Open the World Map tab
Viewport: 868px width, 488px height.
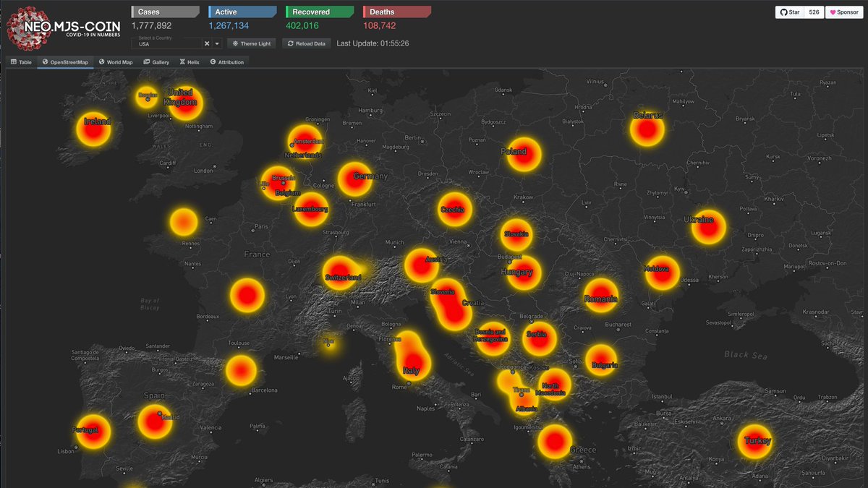[116, 62]
